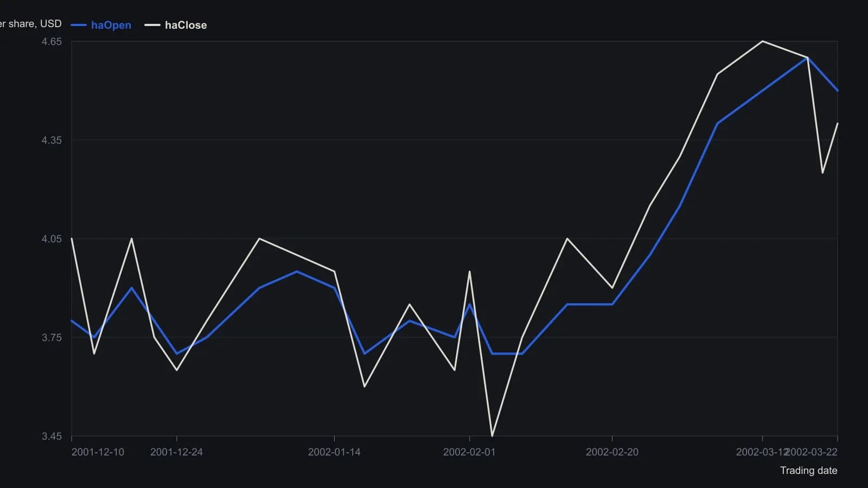This screenshot has height=488, width=868.
Task: Click the 2002-03-22 date label
Action: [812, 452]
